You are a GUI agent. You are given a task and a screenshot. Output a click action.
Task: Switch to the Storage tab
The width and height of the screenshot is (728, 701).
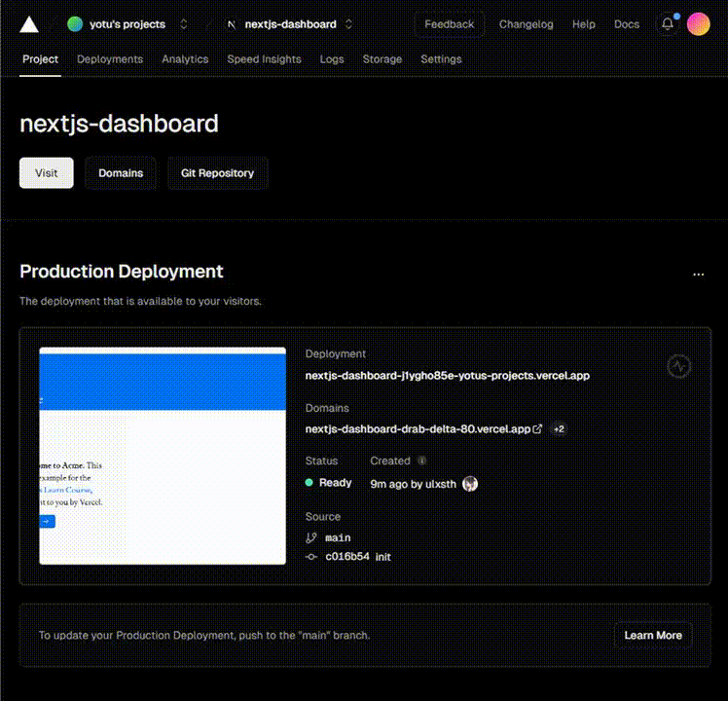(x=382, y=59)
